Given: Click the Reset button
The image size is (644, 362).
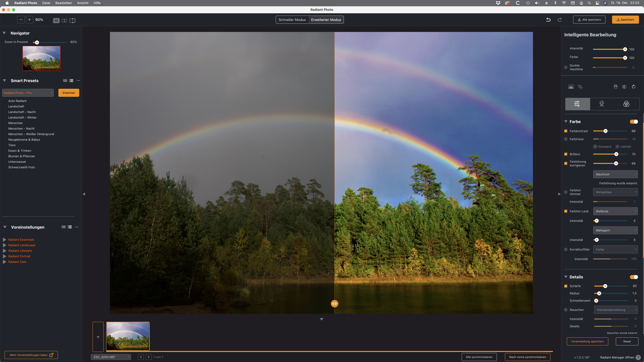Looking at the screenshot, I should (627, 341).
